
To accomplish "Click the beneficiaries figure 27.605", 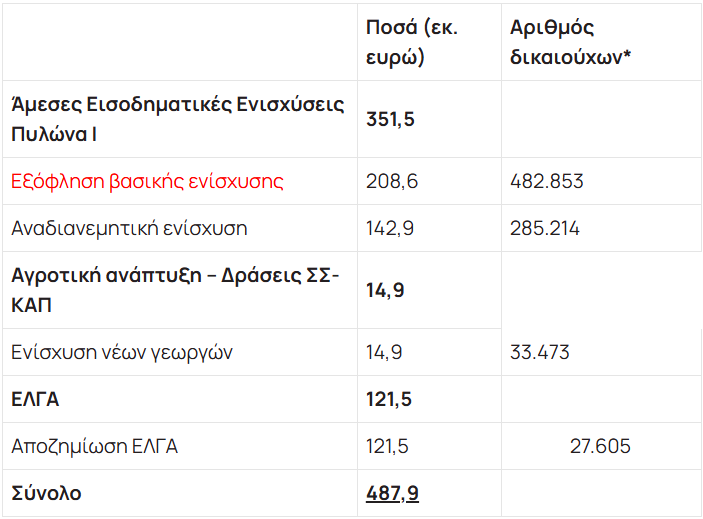I will 600,446.
